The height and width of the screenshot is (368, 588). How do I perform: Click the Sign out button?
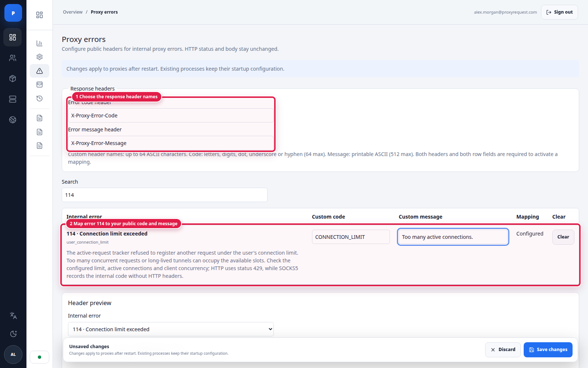pyautogui.click(x=559, y=12)
